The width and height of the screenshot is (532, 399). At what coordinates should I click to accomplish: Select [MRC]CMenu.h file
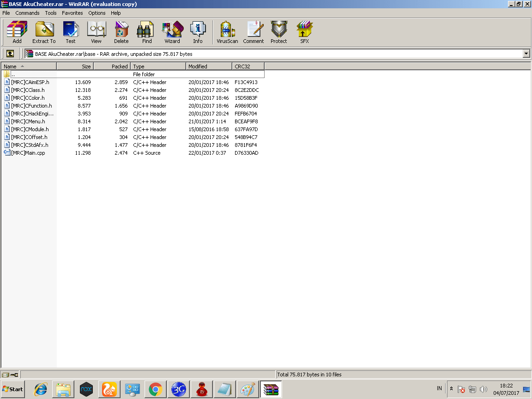(28, 121)
